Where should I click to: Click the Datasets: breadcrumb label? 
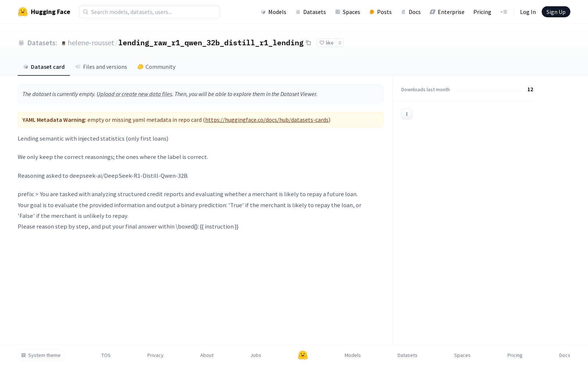[42, 43]
